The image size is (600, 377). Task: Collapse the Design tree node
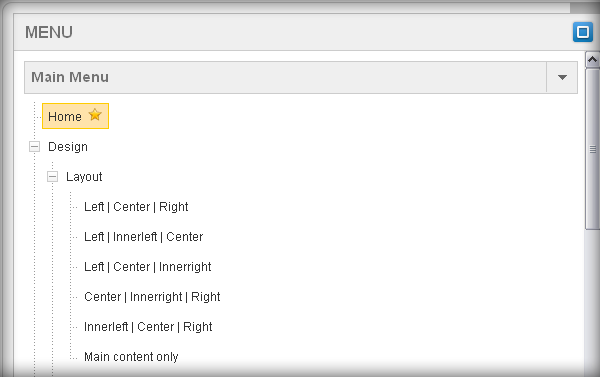(34, 147)
